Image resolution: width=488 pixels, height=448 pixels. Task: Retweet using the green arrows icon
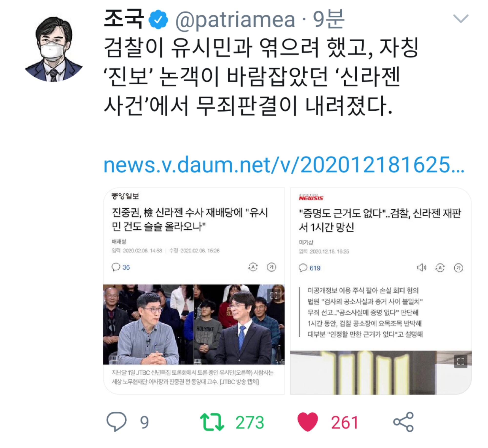(212, 422)
